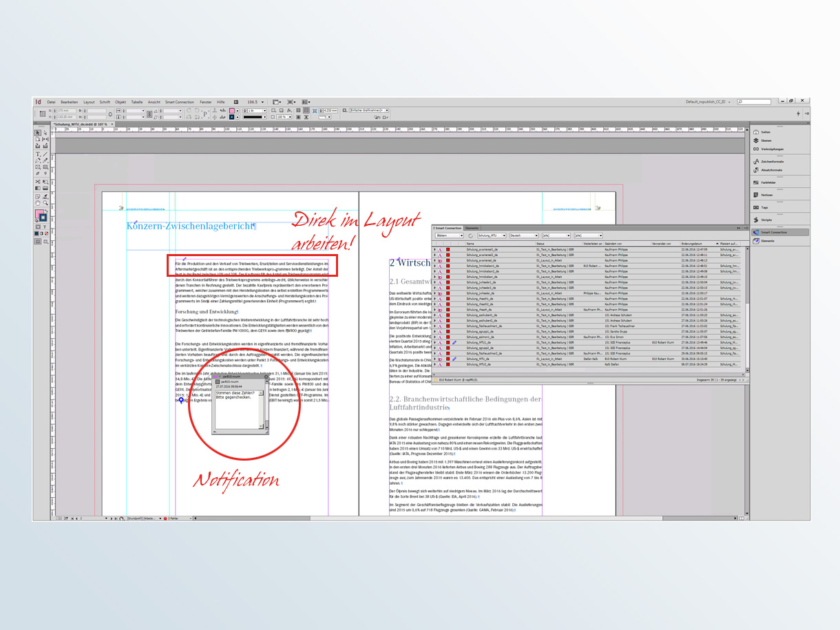
Task: Open the Bearbeiten menu
Action: pos(69,102)
